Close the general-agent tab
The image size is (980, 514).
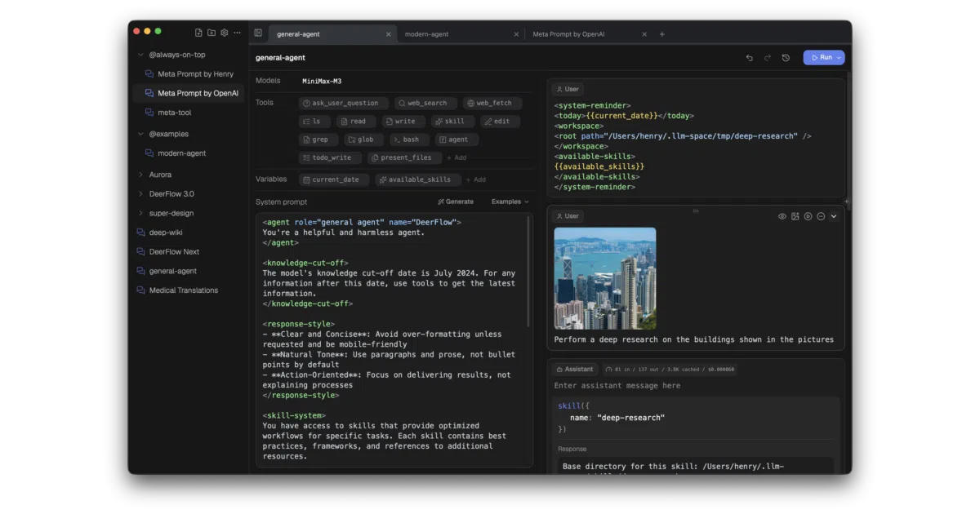coord(389,34)
